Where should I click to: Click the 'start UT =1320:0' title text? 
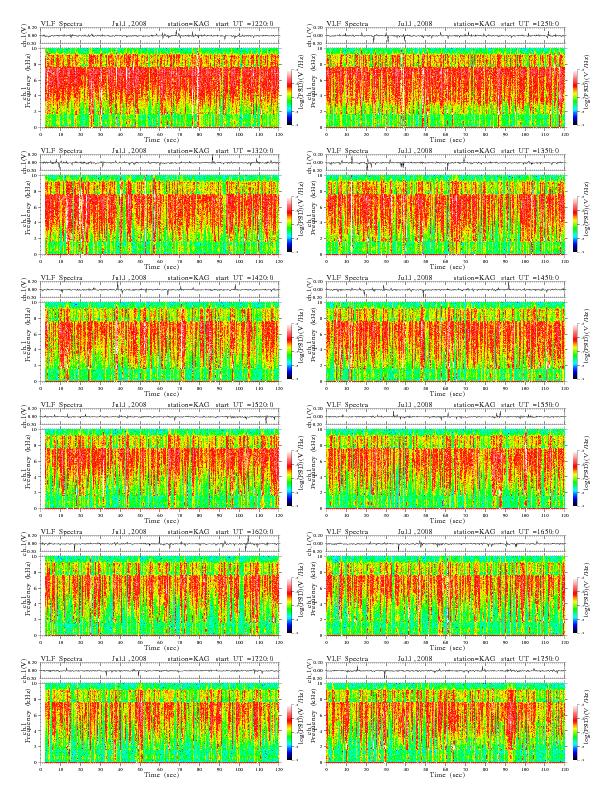tap(244, 151)
